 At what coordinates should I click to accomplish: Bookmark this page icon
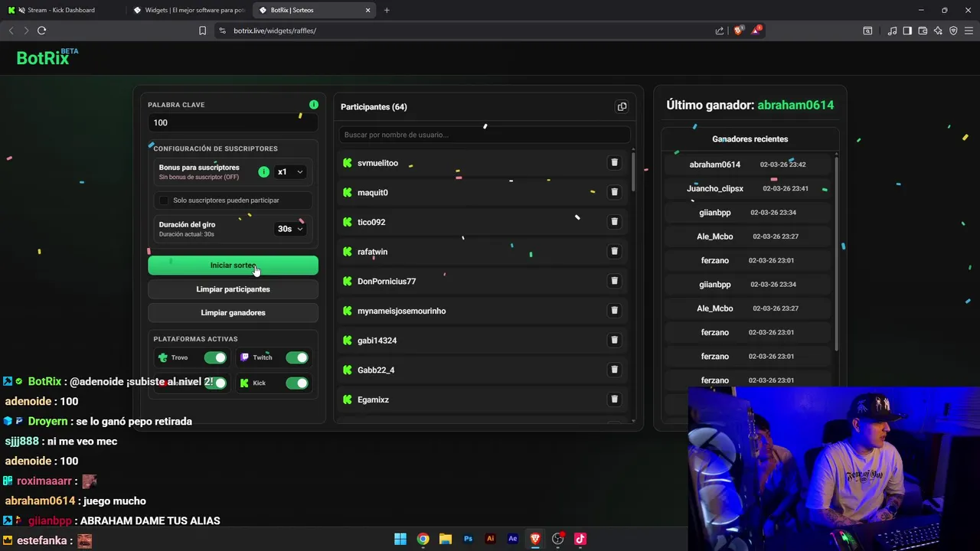click(x=202, y=31)
